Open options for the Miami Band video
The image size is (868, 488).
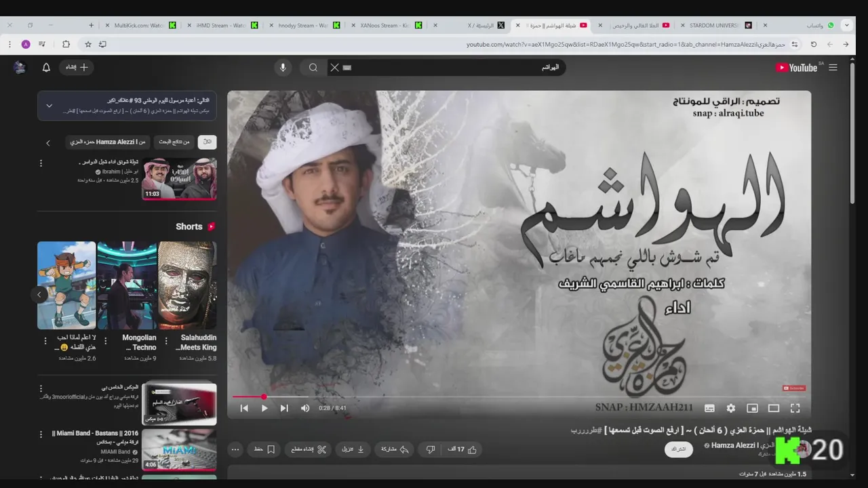41,434
